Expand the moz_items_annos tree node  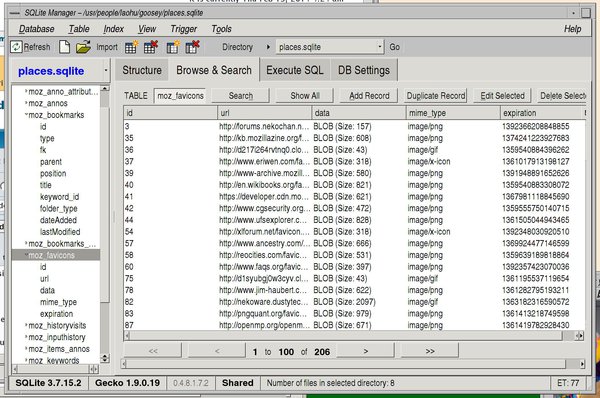tap(26, 349)
